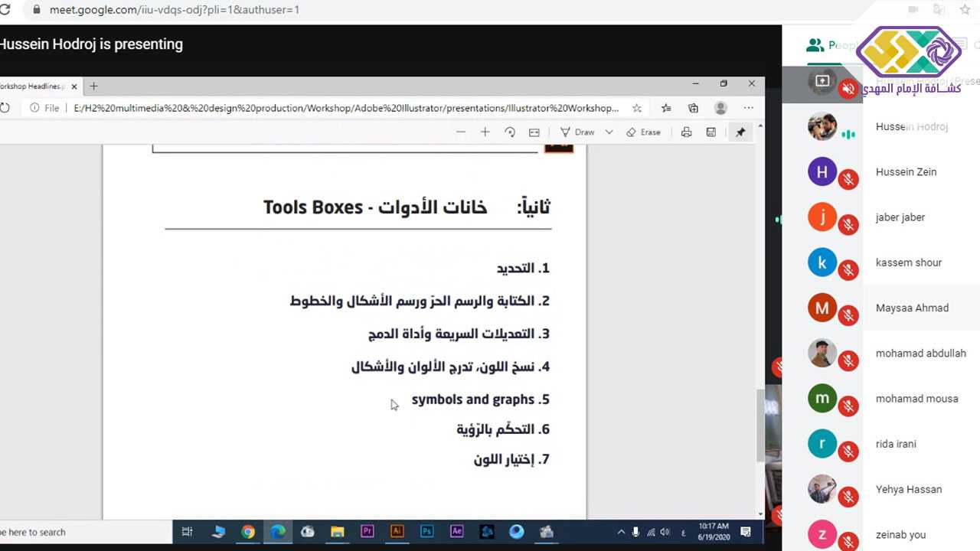This screenshot has height=551, width=980.
Task: Click the save icon in PDF toolbar
Action: coord(710,132)
